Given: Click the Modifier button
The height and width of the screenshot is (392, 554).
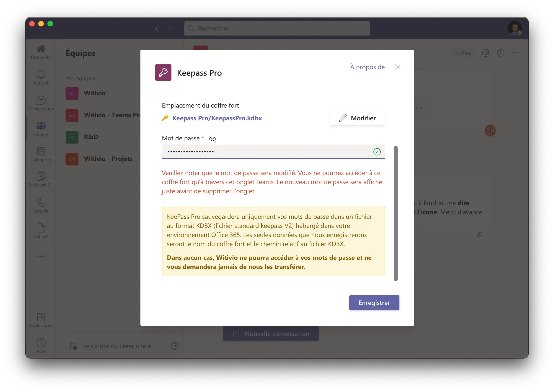Looking at the screenshot, I should (357, 118).
